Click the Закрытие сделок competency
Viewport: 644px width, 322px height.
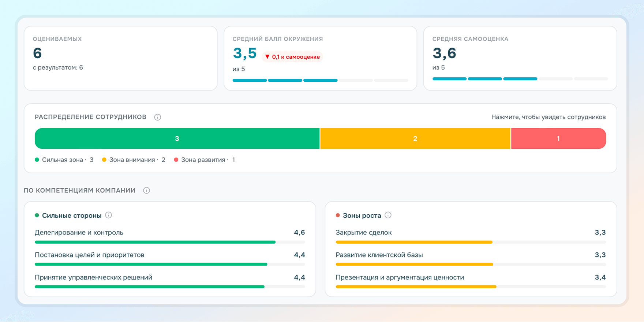364,233
